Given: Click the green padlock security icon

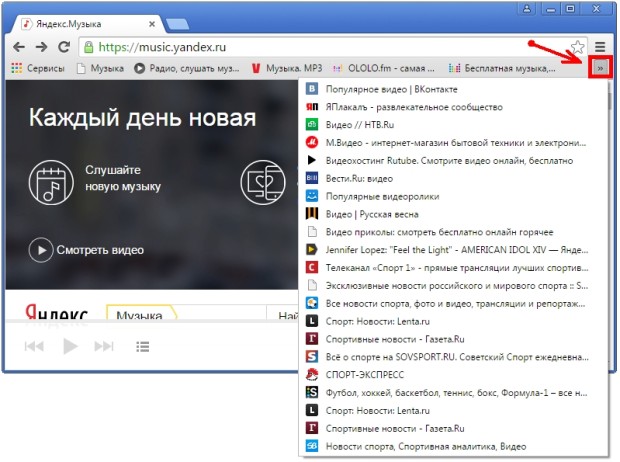Looking at the screenshot, I should coord(89,47).
